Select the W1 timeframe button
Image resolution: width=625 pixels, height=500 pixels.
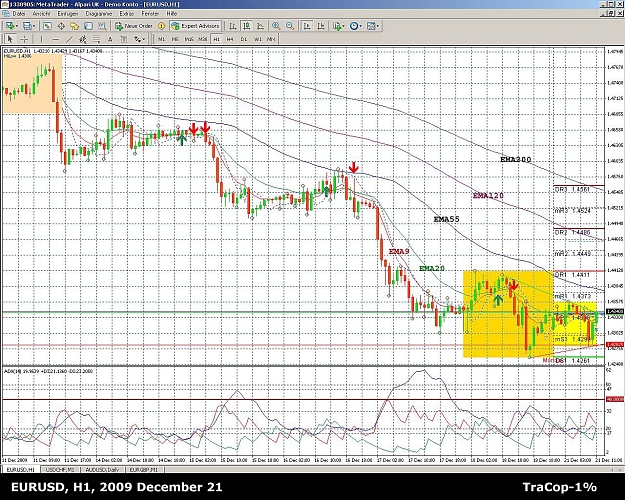[x=257, y=39]
